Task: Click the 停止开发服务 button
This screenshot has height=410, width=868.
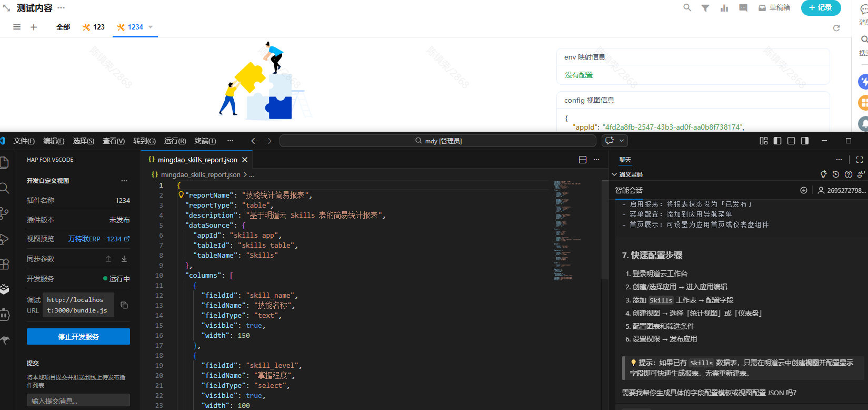Action: (x=78, y=337)
